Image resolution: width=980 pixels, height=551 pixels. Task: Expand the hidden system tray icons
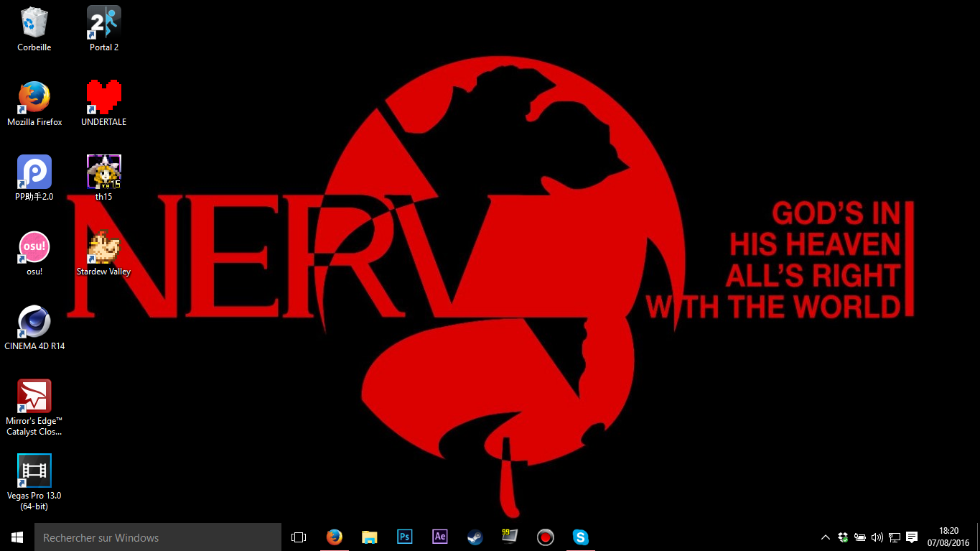pyautogui.click(x=826, y=537)
